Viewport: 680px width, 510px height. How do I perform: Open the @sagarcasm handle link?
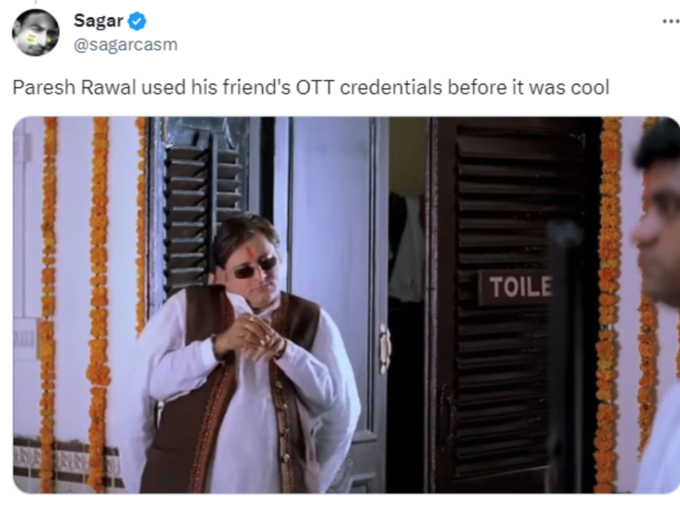pyautogui.click(x=126, y=45)
